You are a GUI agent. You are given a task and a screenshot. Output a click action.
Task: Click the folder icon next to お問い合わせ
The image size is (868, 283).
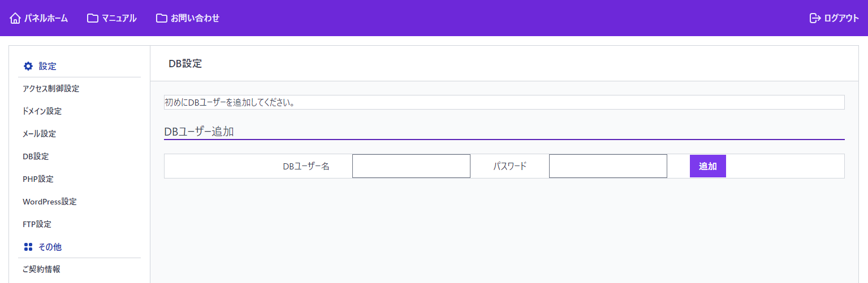coord(162,18)
